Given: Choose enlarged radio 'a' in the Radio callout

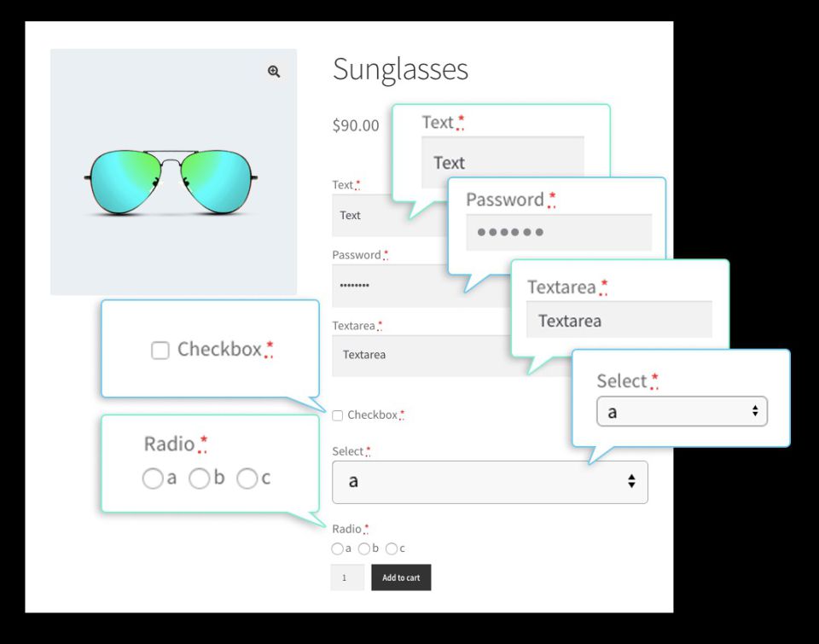Looking at the screenshot, I should pos(153,479).
